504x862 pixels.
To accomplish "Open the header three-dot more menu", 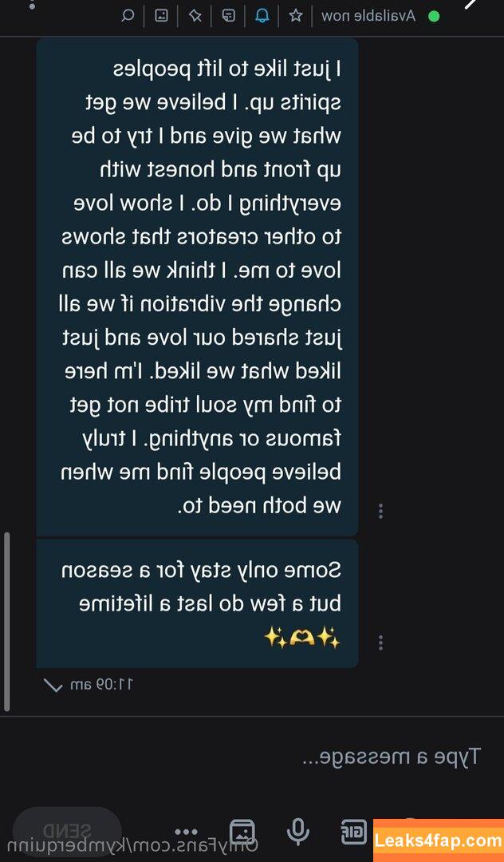I will [32, 5].
